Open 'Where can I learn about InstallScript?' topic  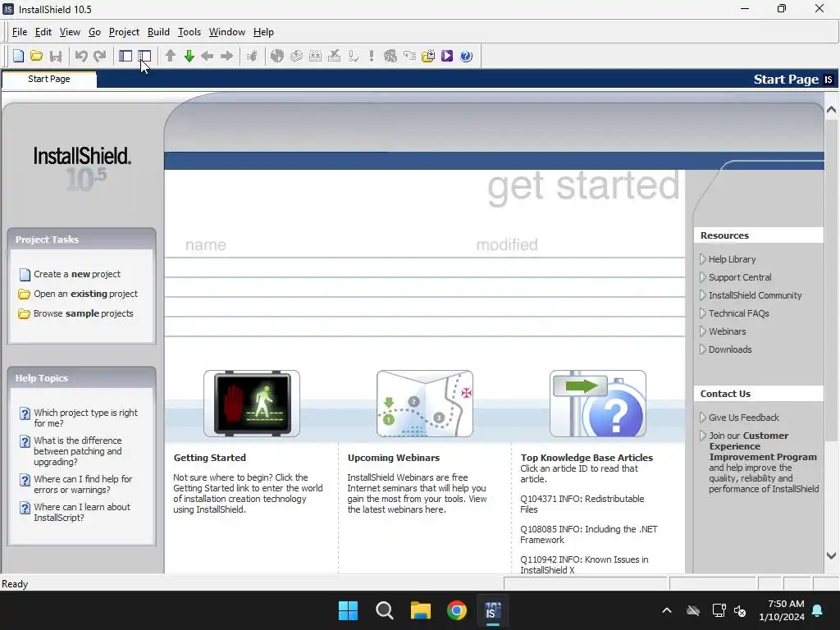(x=81, y=512)
